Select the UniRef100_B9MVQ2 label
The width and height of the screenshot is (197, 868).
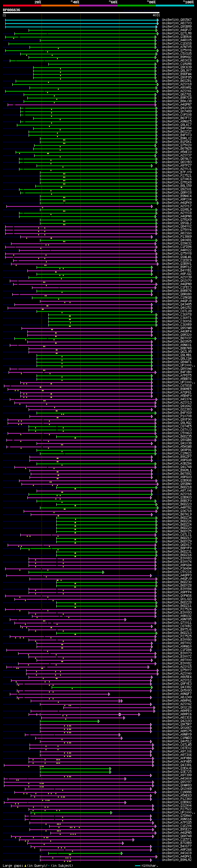[177, 57]
